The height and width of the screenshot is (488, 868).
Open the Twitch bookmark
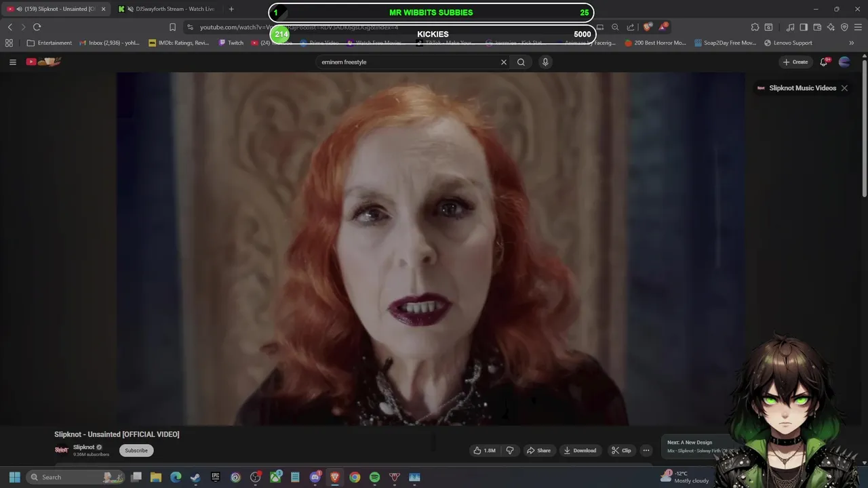[x=231, y=43]
